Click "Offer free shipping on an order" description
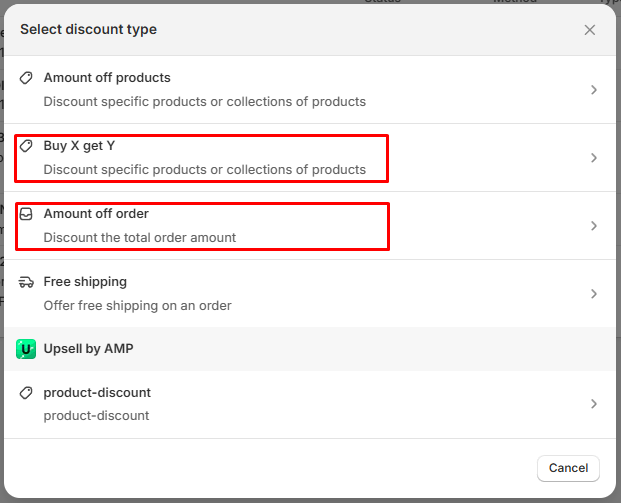This screenshot has width=621, height=503. pyautogui.click(x=137, y=305)
